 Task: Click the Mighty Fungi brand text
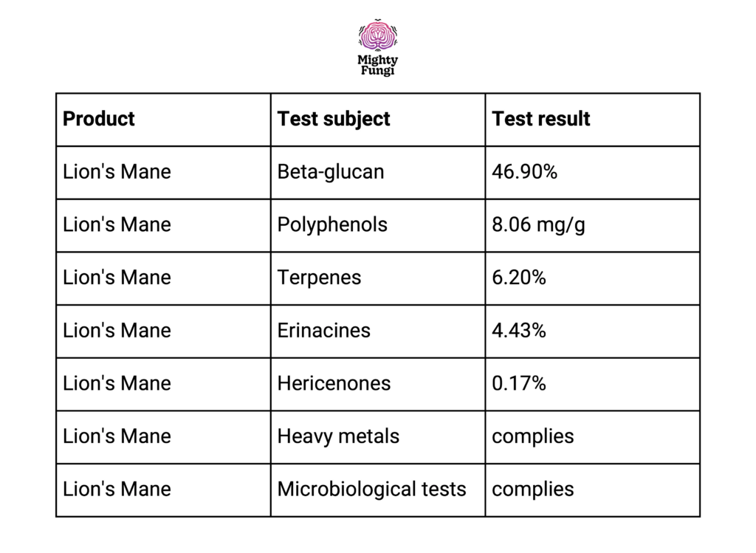[x=377, y=65]
